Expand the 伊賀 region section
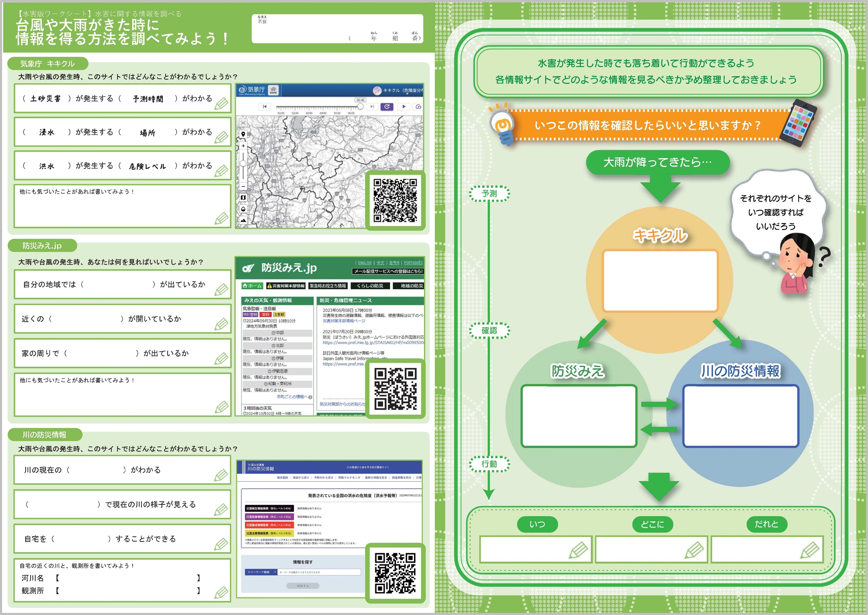 tap(277, 358)
